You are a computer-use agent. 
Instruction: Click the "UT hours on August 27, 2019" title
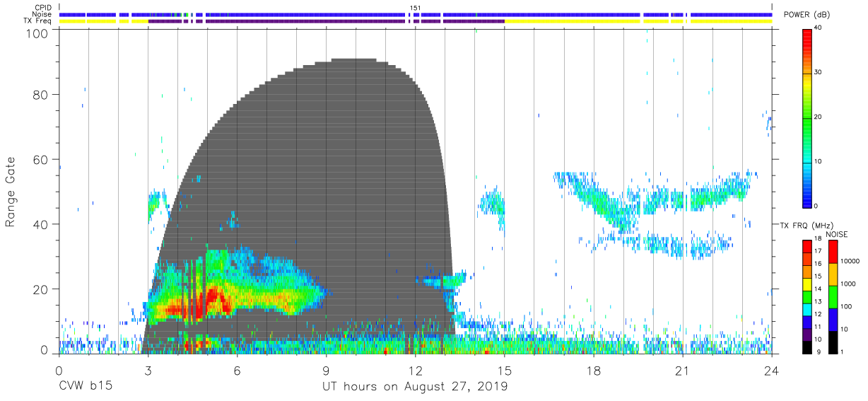415,386
